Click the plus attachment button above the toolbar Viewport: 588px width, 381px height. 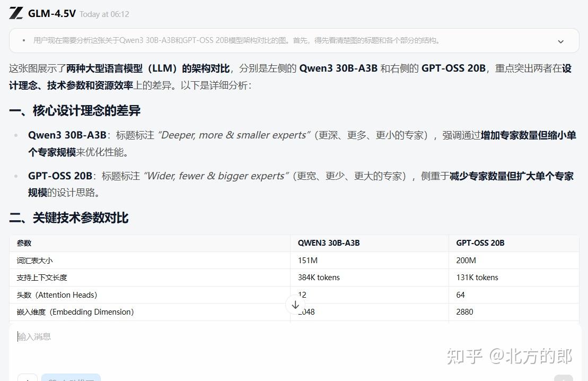tap(28, 379)
